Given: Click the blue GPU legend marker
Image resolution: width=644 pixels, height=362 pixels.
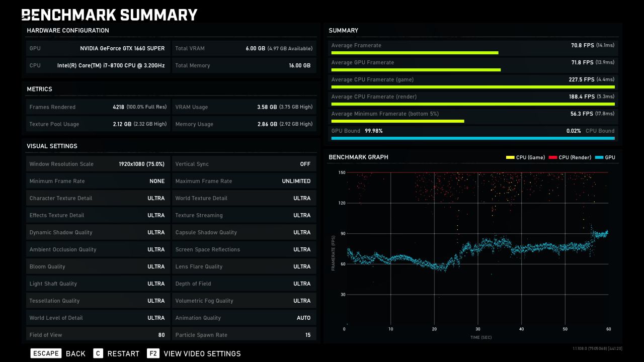Looking at the screenshot, I should [x=599, y=157].
